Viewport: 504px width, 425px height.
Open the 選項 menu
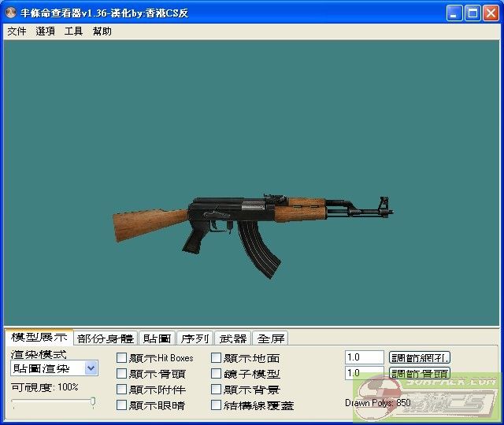click(x=45, y=31)
